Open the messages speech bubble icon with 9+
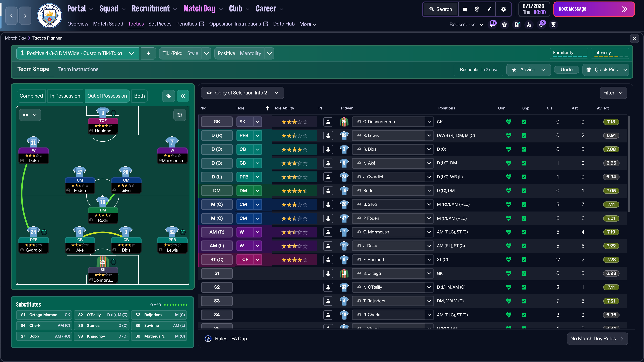The image size is (644, 362). click(492, 24)
